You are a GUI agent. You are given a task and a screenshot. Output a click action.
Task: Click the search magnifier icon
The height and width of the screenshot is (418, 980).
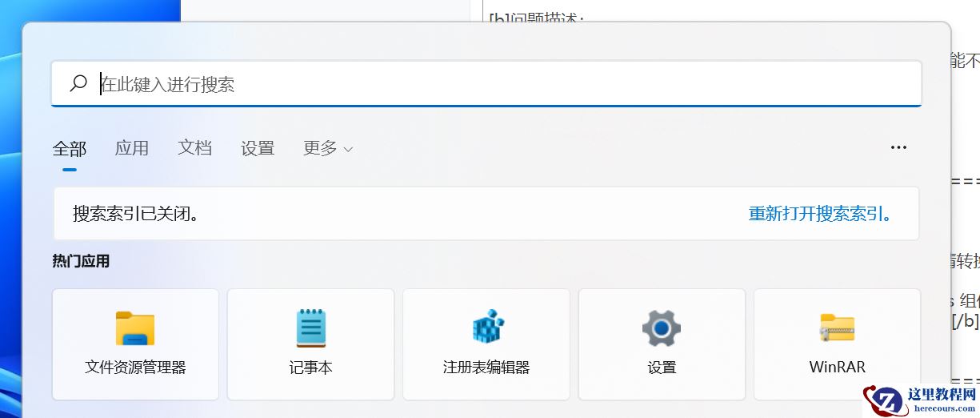[78, 83]
